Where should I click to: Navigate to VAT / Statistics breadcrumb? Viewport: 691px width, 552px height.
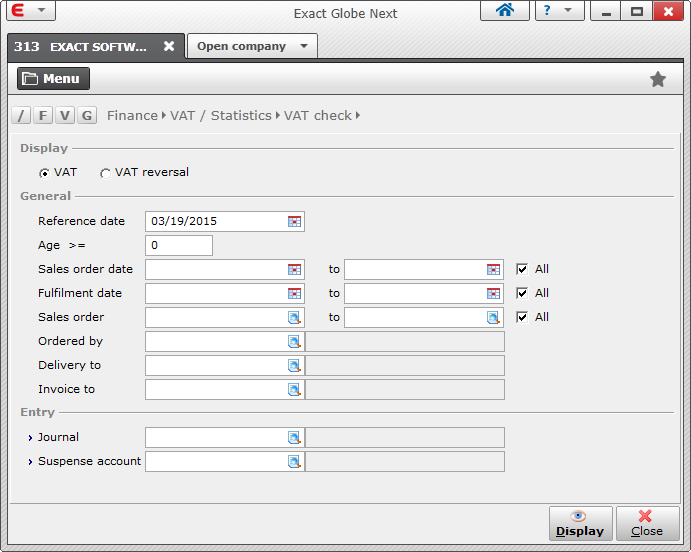[221, 115]
